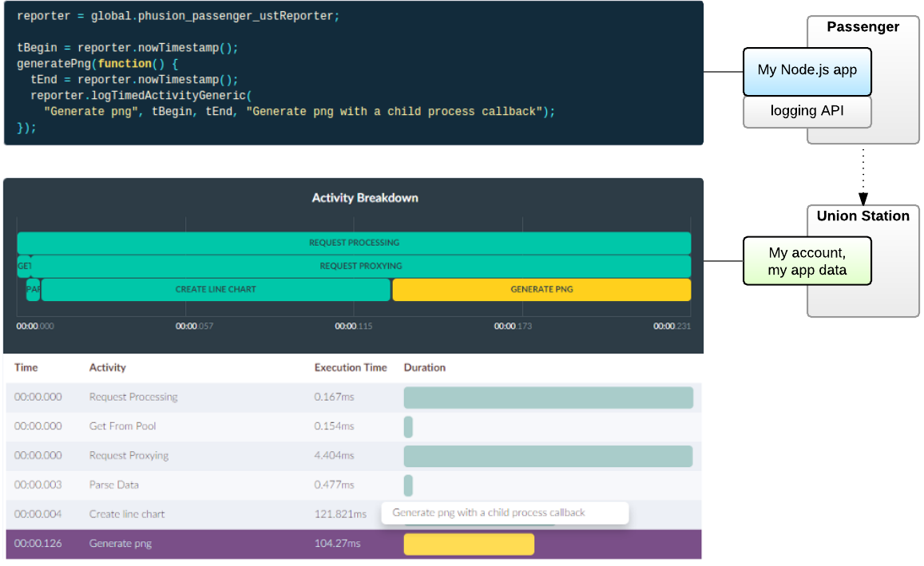This screenshot has width=924, height=566.
Task: Select the Create Line Chart timeline bar
Action: (x=216, y=290)
